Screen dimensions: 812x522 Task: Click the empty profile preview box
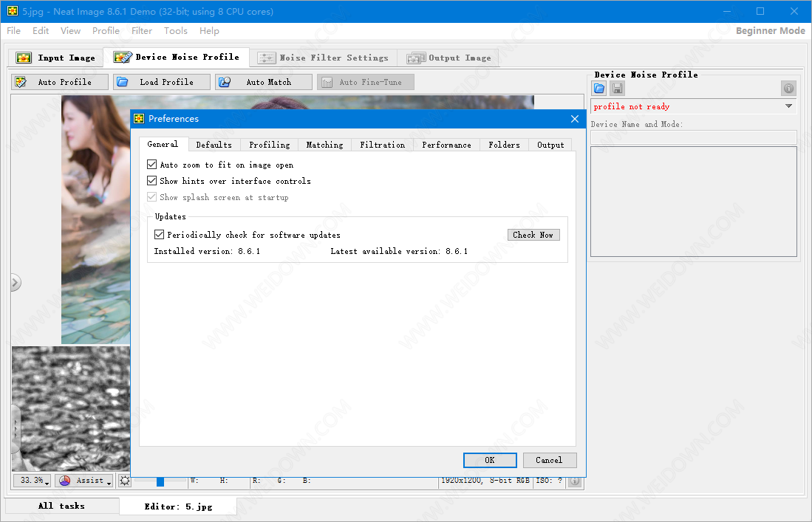693,202
